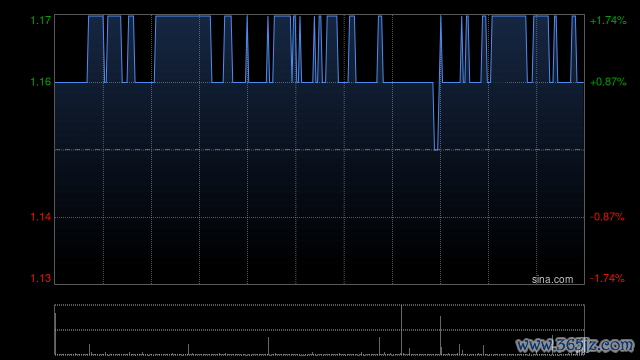Click the 1.14 price axis label
This screenshot has width=640, height=360.
[x=41, y=217]
